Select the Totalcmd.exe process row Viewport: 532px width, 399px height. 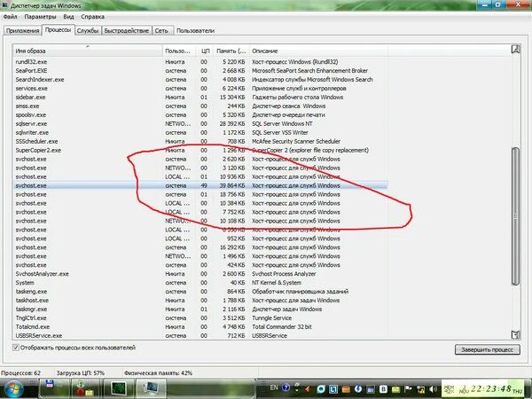tap(200, 326)
